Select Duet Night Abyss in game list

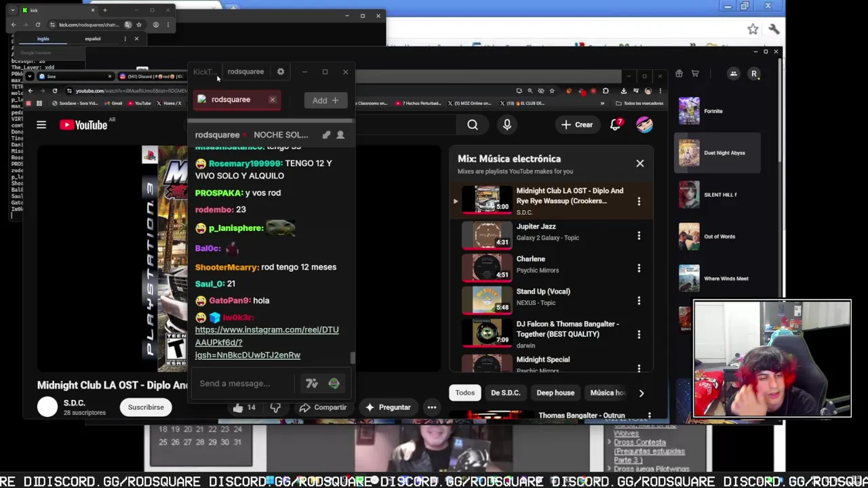pyautogui.click(x=719, y=153)
